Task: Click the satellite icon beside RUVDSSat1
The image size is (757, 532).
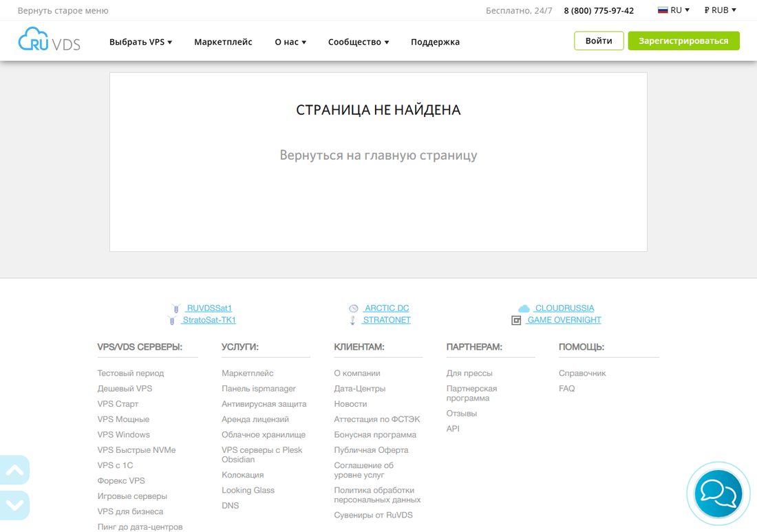Action: pos(176,308)
